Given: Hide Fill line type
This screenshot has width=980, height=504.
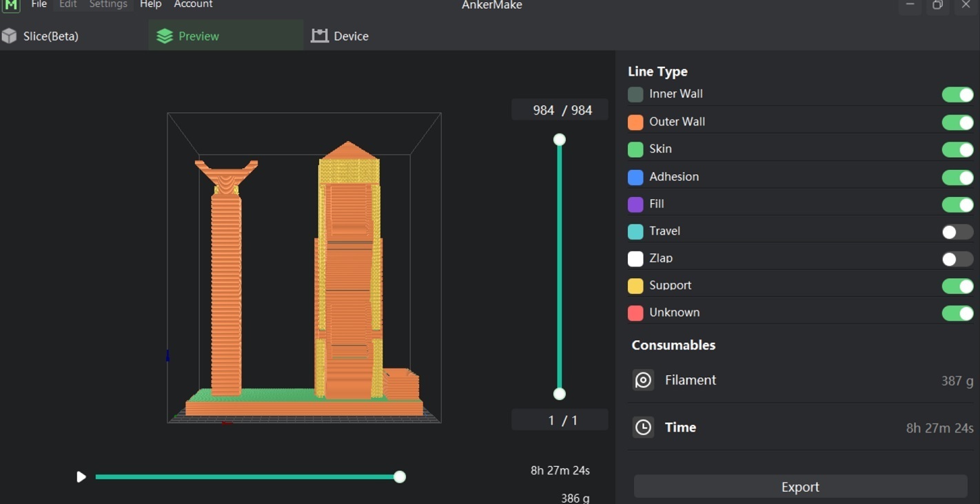Looking at the screenshot, I should pyautogui.click(x=957, y=204).
